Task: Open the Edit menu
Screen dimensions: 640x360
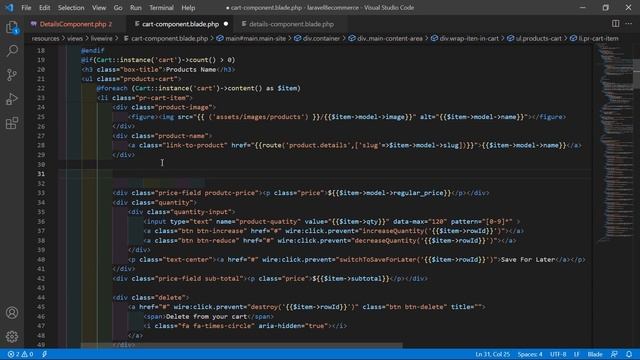Action: coord(44,8)
